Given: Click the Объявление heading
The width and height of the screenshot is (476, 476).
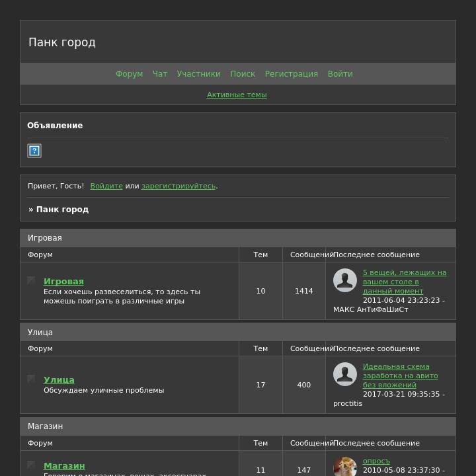Looking at the screenshot, I should pyautogui.click(x=55, y=126).
